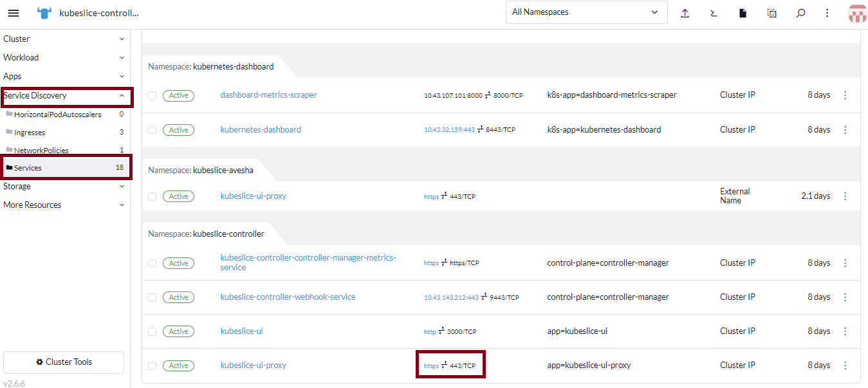Click target 10.43.143.212:443 link

pos(451,298)
